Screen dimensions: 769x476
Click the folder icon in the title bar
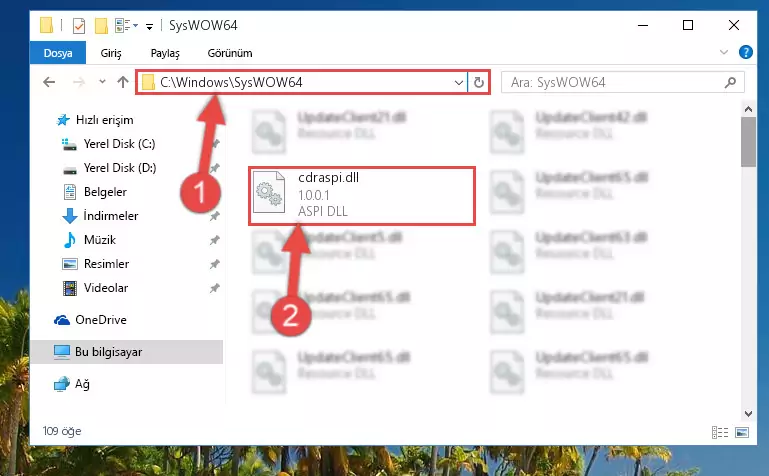(46, 25)
